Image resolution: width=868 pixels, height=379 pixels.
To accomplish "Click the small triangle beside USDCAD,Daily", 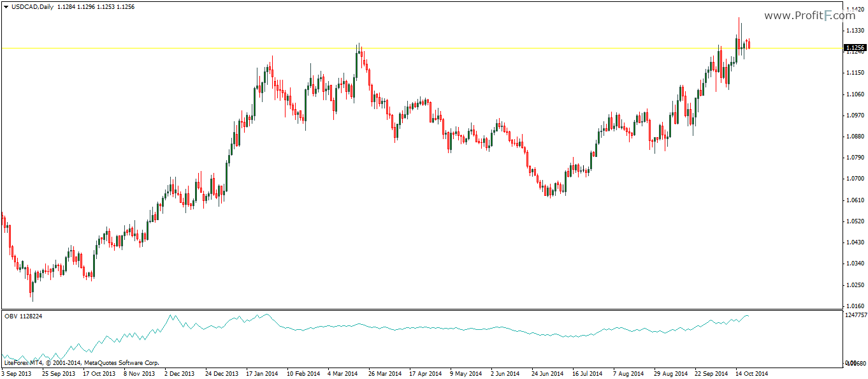I will click(x=6, y=6).
